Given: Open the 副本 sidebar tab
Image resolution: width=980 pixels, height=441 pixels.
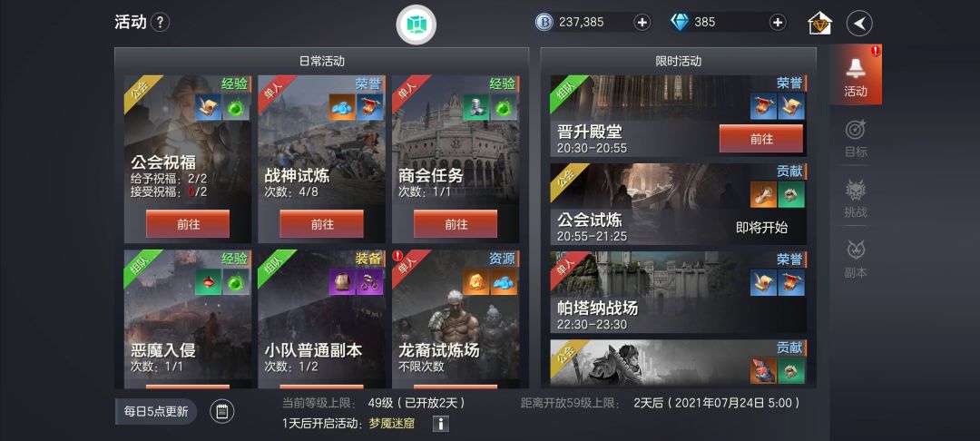Looking at the screenshot, I should pyautogui.click(x=856, y=260).
